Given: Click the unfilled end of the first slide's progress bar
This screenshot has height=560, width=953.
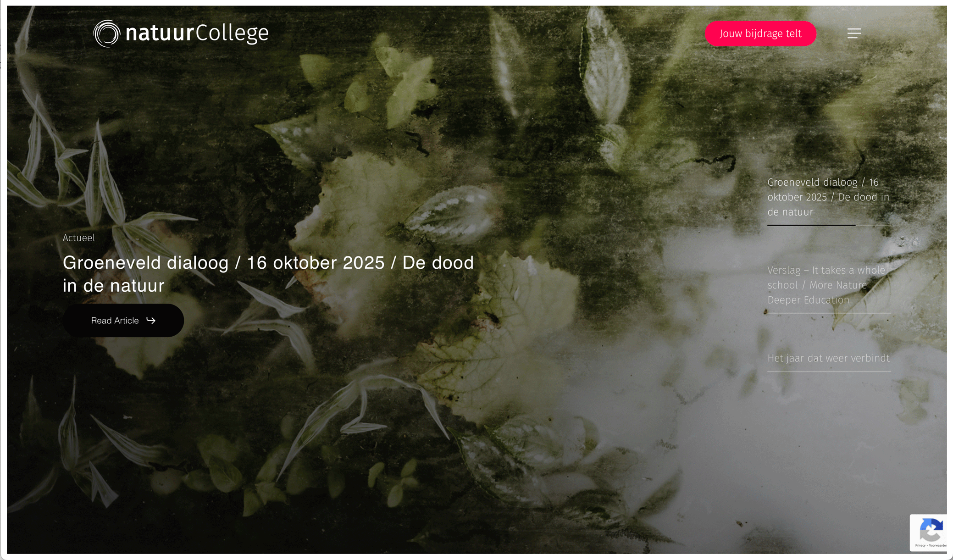Looking at the screenshot, I should click(x=873, y=225).
